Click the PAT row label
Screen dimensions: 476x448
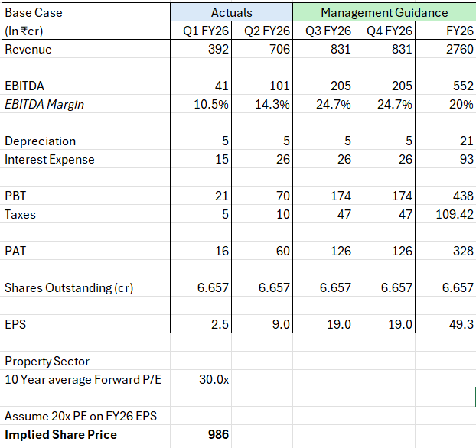point(17,251)
